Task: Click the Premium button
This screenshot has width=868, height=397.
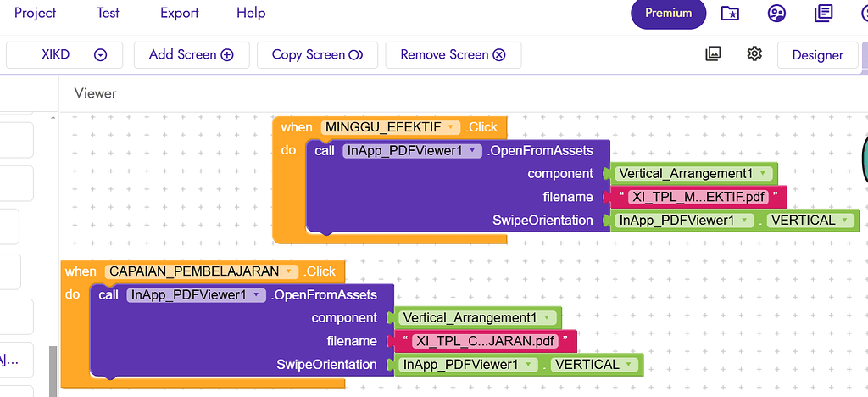Action: click(x=668, y=14)
